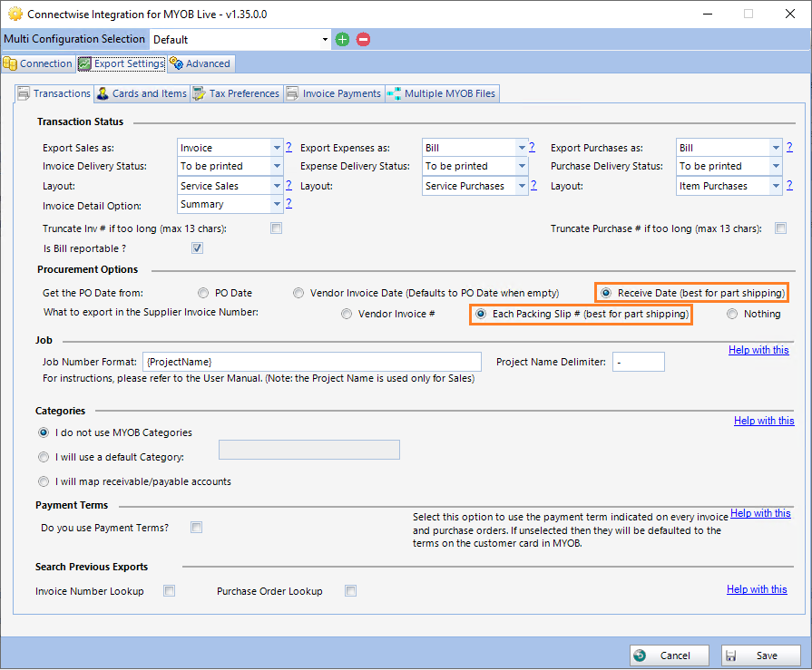Screen dimensions: 812x670
Task: Select I will use a default Category
Action: [x=44, y=457]
